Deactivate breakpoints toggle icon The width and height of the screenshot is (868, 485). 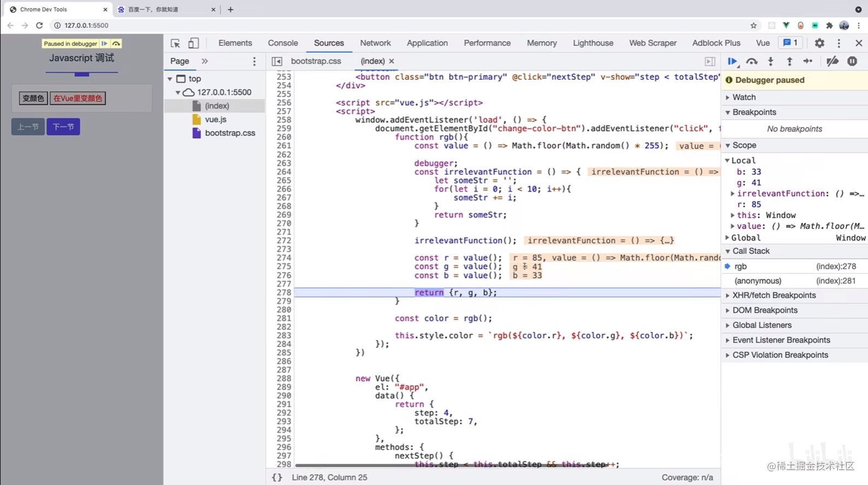pyautogui.click(x=832, y=61)
